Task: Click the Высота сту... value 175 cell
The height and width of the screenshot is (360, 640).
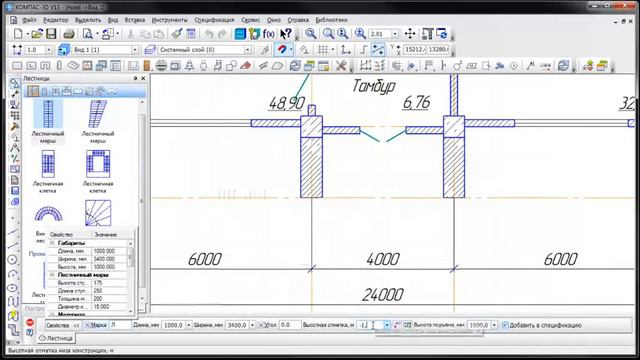Action: coord(109,283)
